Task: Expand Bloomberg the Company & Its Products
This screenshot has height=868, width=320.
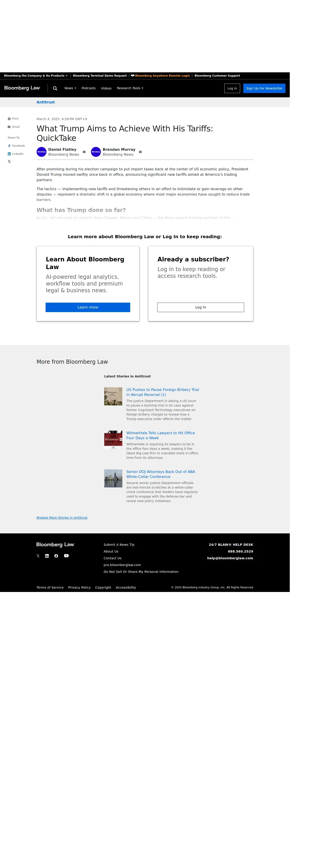Action: click(x=36, y=76)
